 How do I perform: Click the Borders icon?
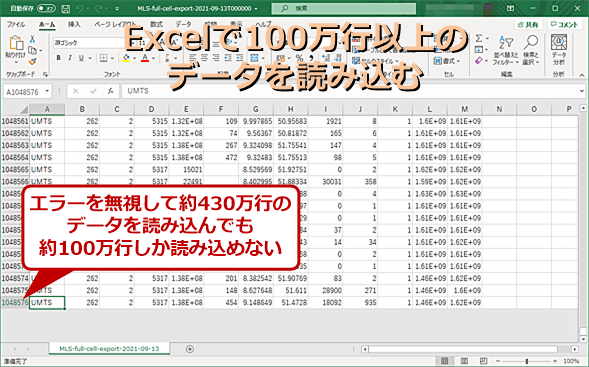(103, 58)
